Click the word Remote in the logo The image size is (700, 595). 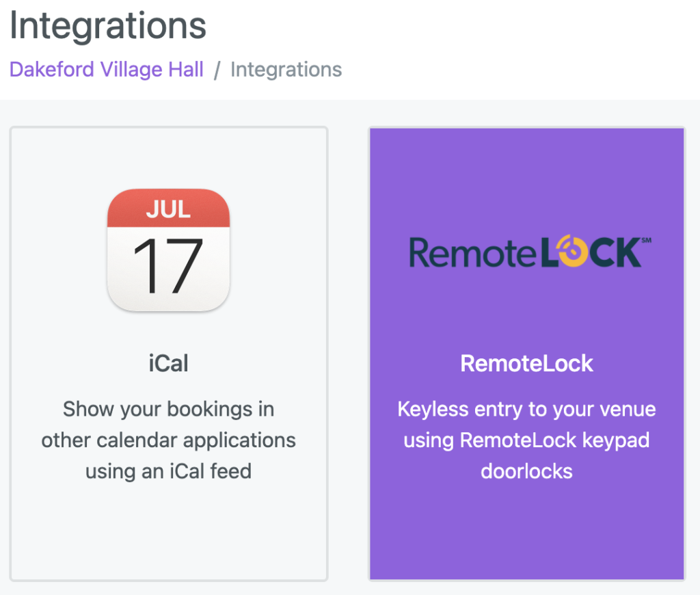[472, 253]
